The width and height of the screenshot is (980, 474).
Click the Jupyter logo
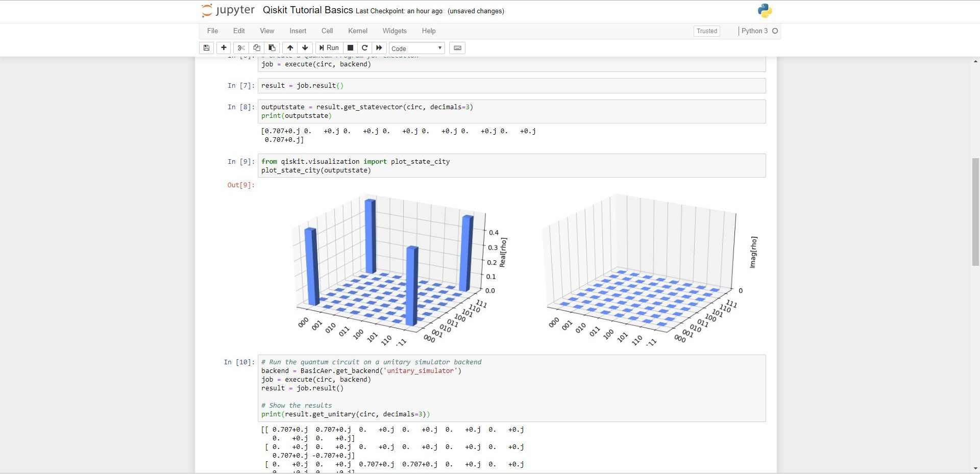pos(228,11)
